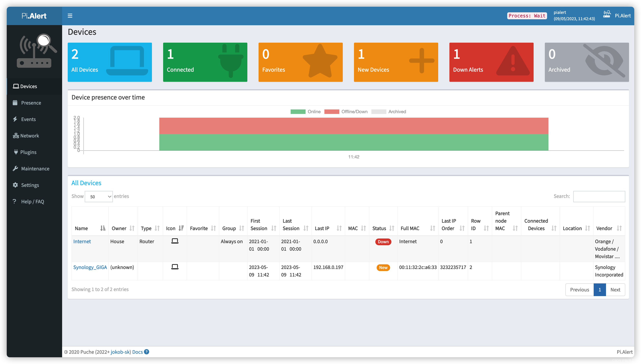Click the red Down status badge
The height and width of the screenshot is (364, 641).
pos(383,241)
